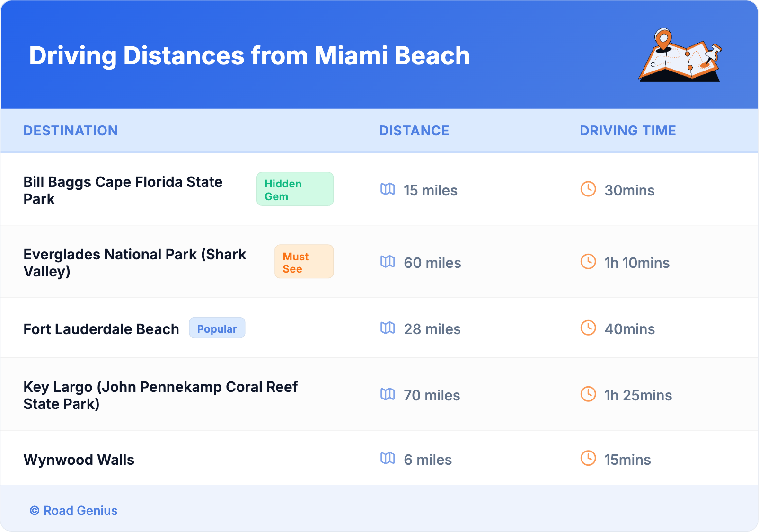Click the map icon beside 70 miles
Image resolution: width=759 pixels, height=532 pixels.
pos(388,394)
